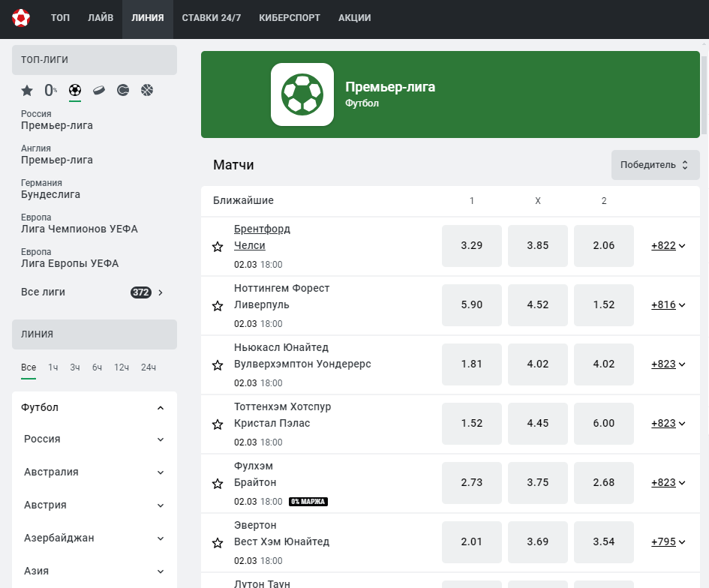Collapse the Футбол section
Viewport: 709px width, 588px height.
click(x=160, y=408)
